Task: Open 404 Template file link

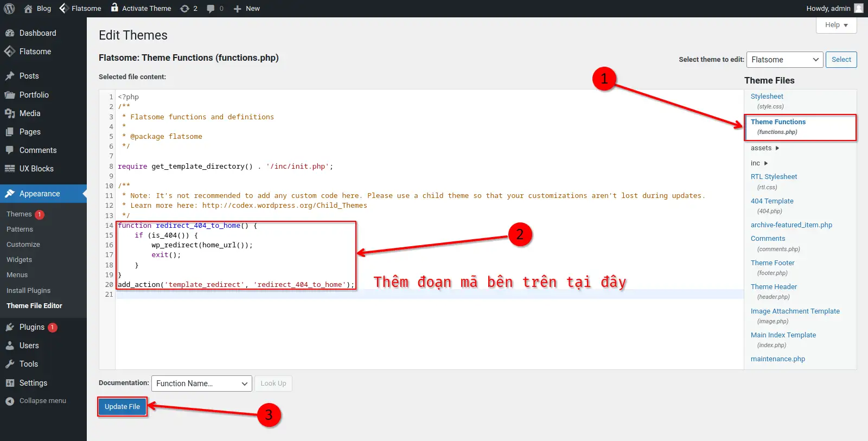Action: (x=772, y=201)
